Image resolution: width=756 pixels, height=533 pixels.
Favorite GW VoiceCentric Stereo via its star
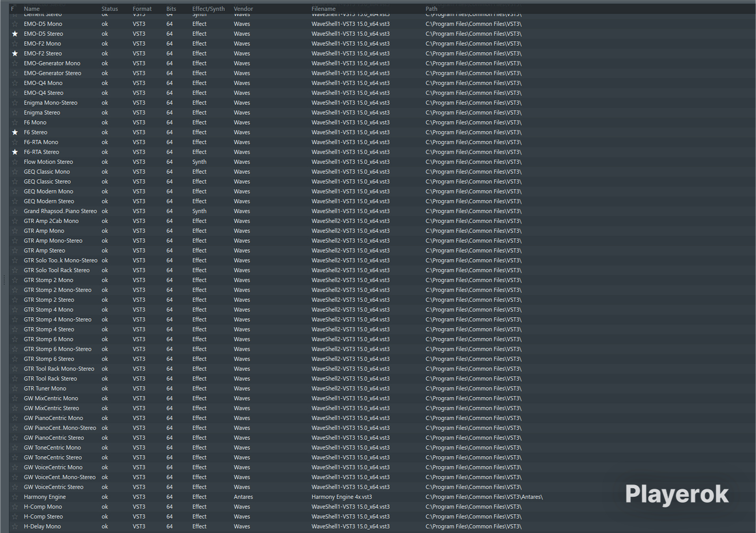pyautogui.click(x=15, y=487)
